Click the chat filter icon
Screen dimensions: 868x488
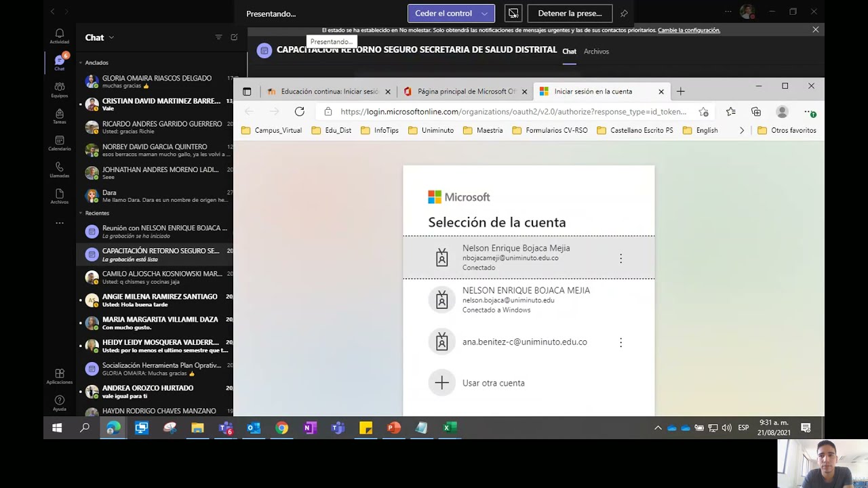218,37
